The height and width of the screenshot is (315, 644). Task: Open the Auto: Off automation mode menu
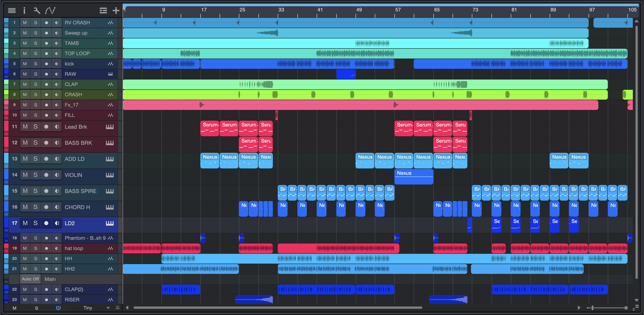[30, 279]
